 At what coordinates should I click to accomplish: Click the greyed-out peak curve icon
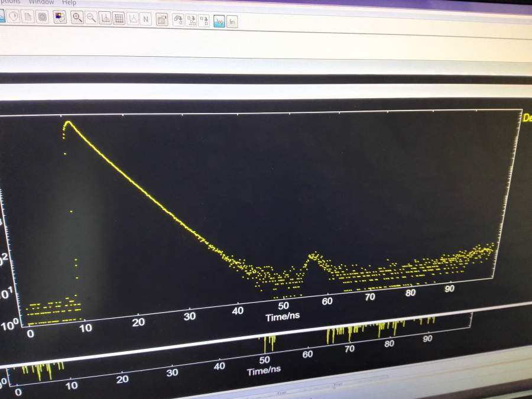point(132,19)
